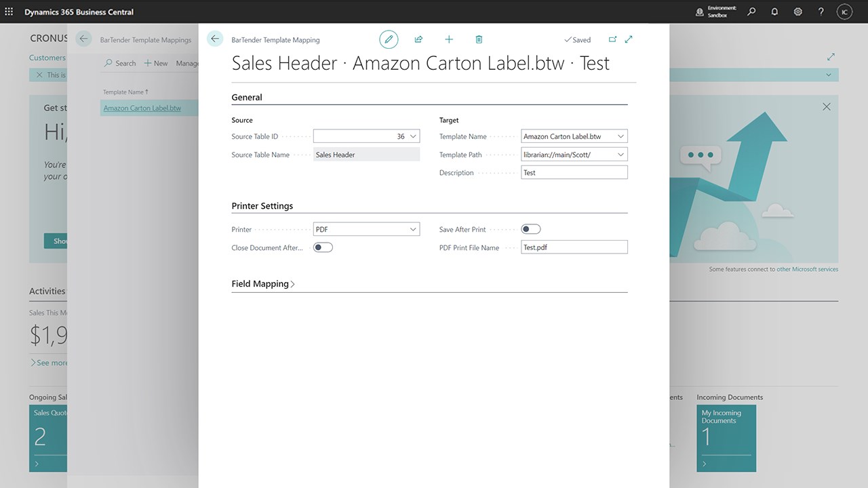This screenshot has width=868, height=488.
Task: Click New in the Template Mappings list
Action: (x=156, y=63)
